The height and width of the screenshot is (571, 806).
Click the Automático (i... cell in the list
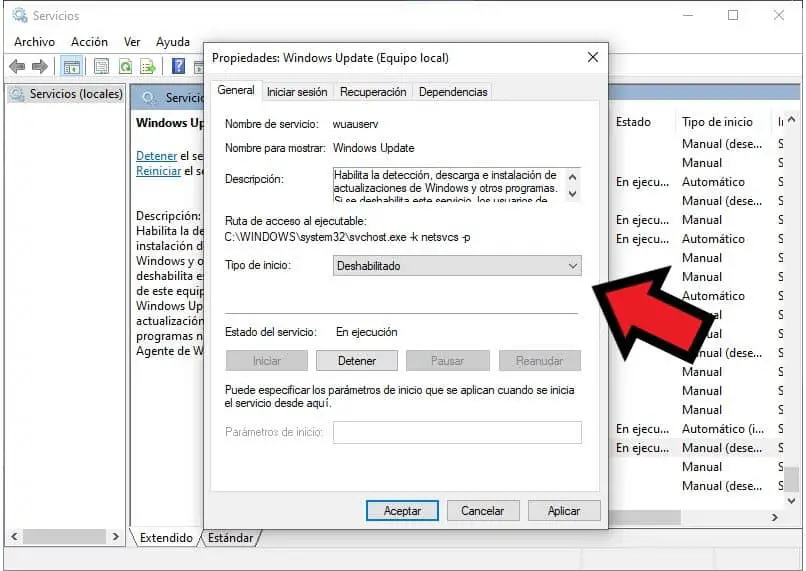[x=722, y=429]
